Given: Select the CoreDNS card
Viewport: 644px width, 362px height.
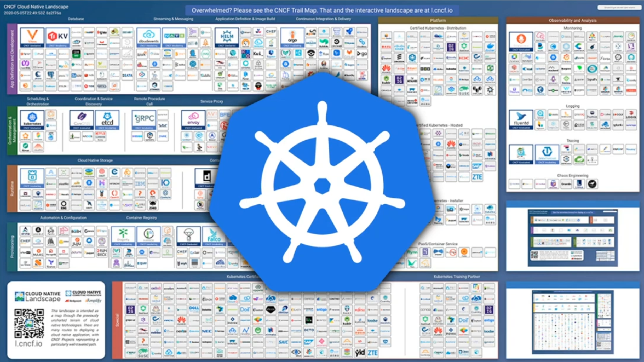Looking at the screenshot, I should (x=82, y=120).
